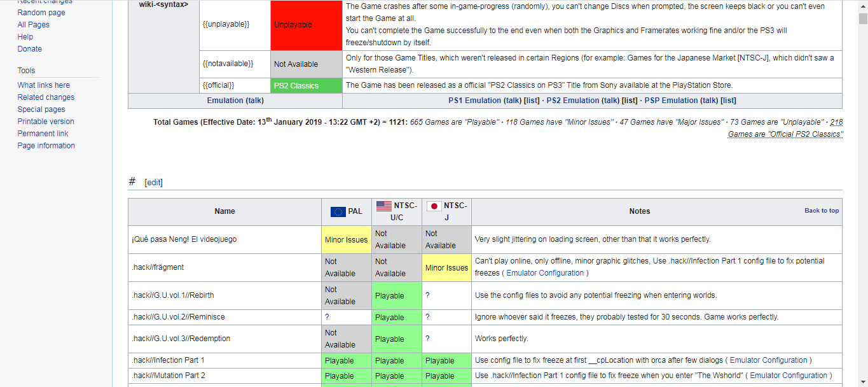Click the vertical scrollbar thumb
This screenshot has width=868, height=387.
point(863,18)
